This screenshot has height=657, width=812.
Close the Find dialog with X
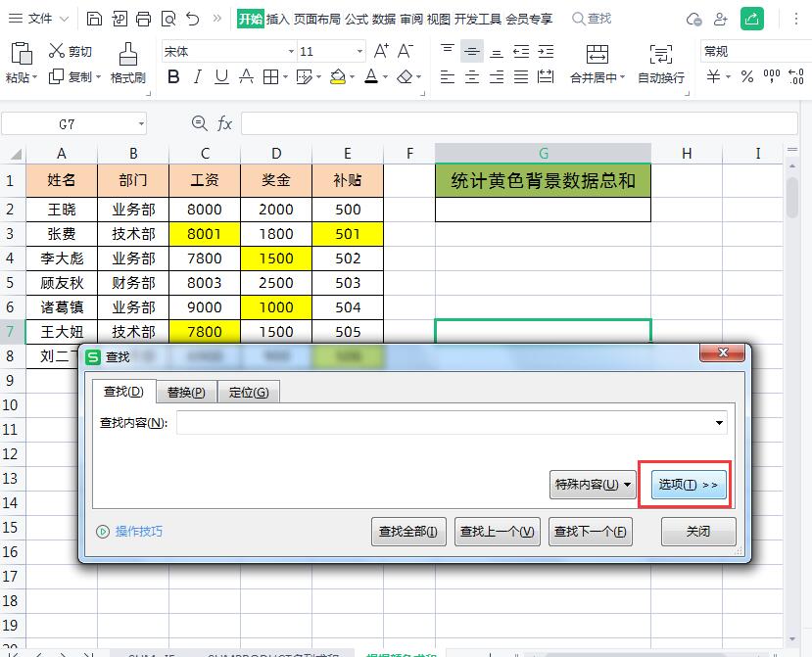click(723, 352)
